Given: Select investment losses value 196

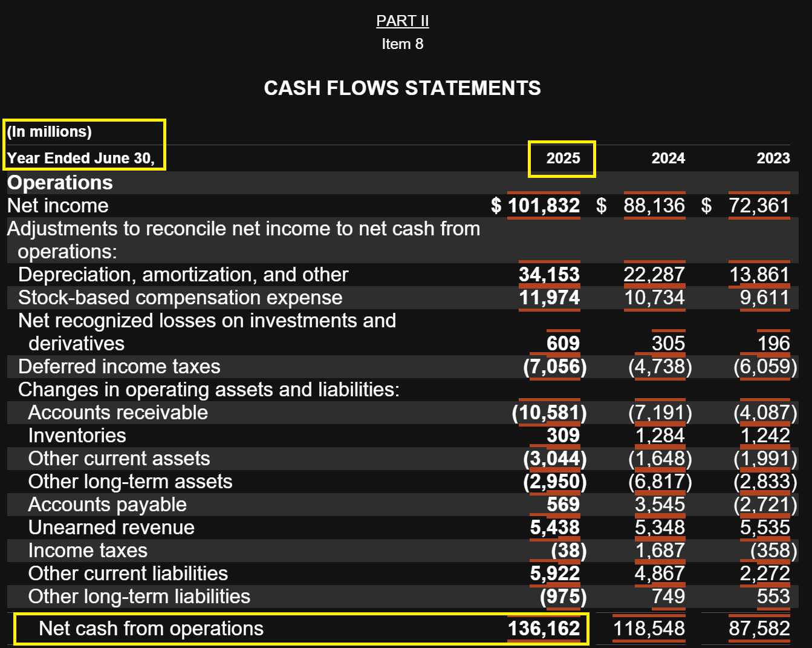Looking at the screenshot, I should [x=773, y=344].
